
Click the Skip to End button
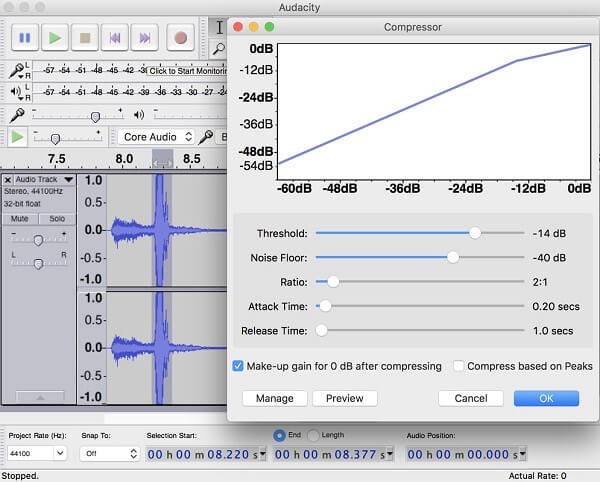tap(144, 37)
